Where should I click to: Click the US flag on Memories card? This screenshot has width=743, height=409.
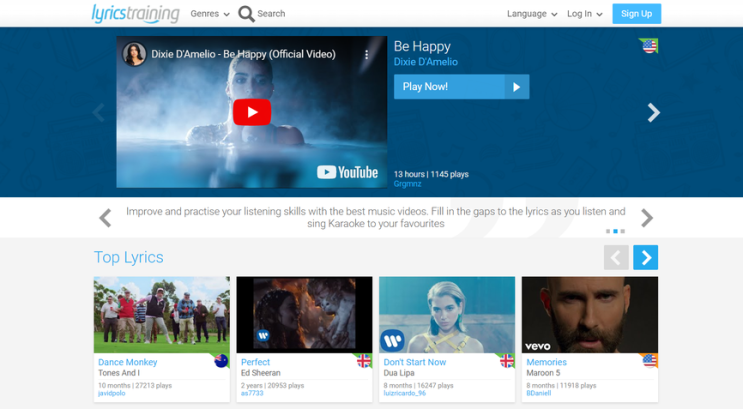click(x=649, y=361)
